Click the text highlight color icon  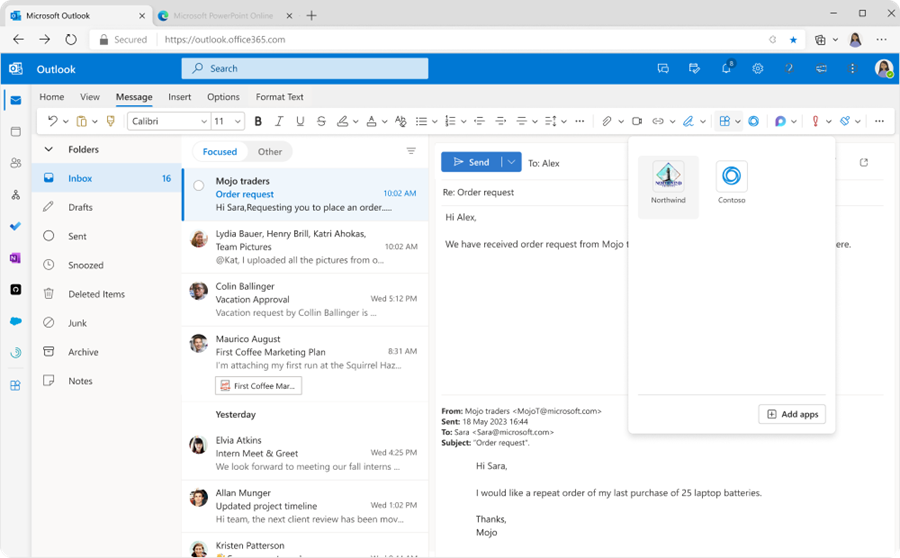coord(343,121)
